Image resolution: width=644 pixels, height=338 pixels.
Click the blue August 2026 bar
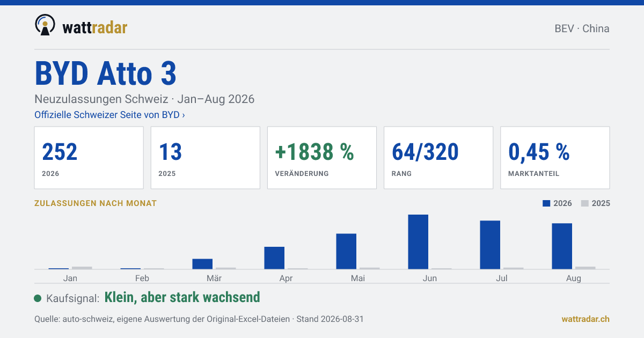[562, 246]
